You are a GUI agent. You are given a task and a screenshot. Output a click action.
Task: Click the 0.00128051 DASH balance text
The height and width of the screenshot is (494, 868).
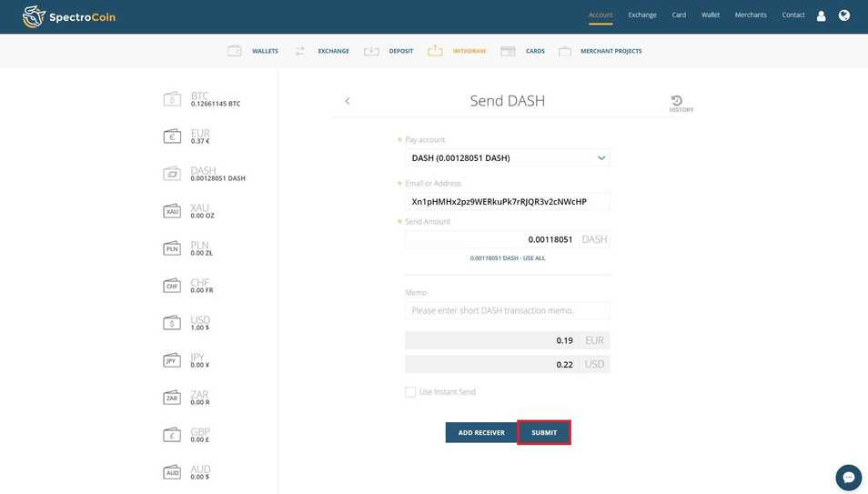[217, 178]
